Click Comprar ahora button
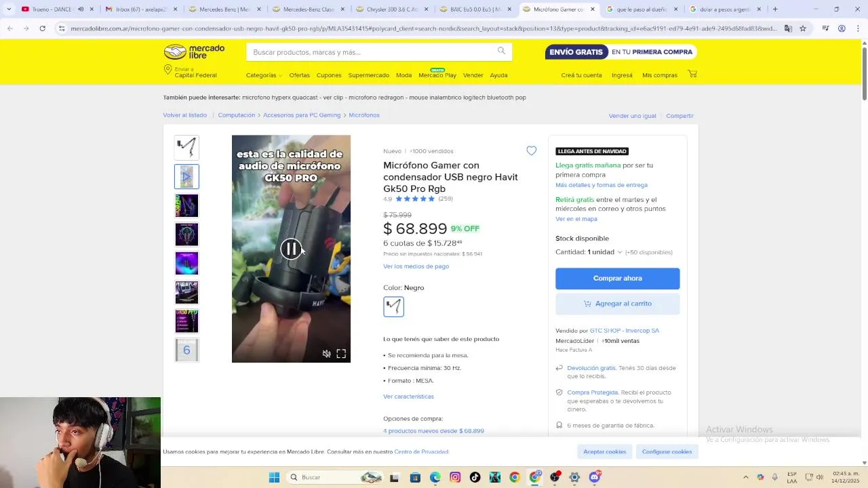 (x=618, y=279)
